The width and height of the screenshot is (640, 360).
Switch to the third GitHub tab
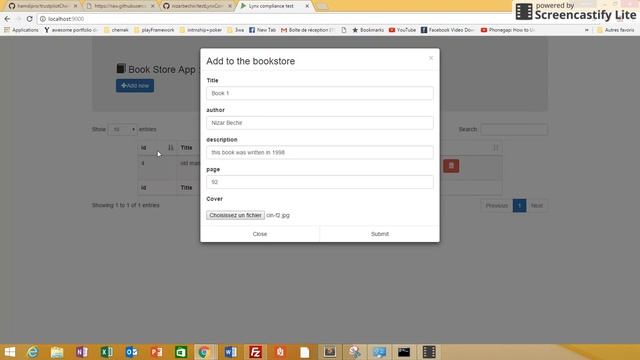(x=197, y=6)
